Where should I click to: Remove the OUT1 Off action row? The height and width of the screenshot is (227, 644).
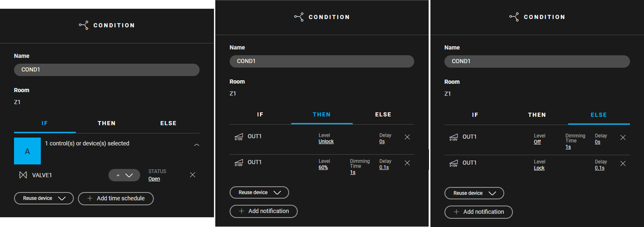pos(623,137)
